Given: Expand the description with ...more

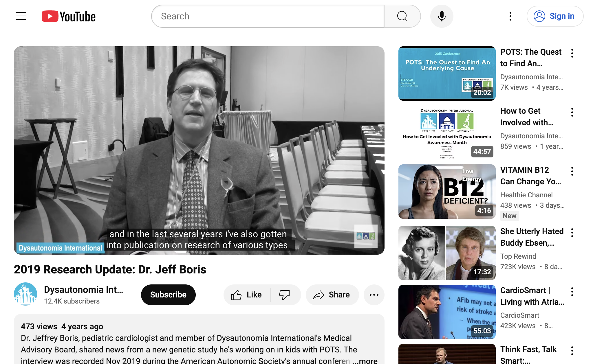Looking at the screenshot, I should tap(365, 361).
